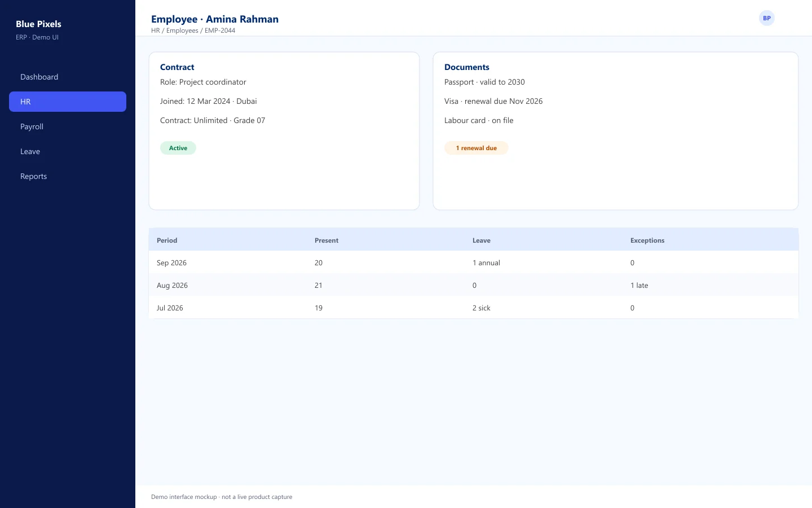Click 'Contract: Unlimited · Grade 07' line
This screenshot has width=812, height=508.
click(213, 120)
